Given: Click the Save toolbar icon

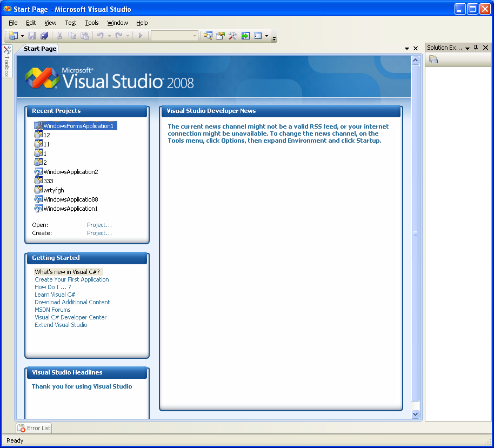Looking at the screenshot, I should 32,36.
